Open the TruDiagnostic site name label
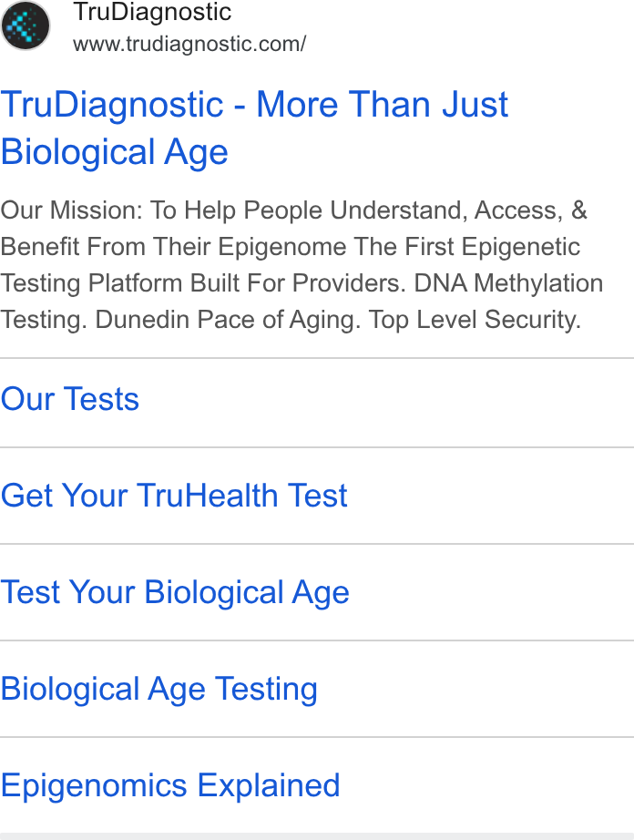The width and height of the screenshot is (634, 840). coord(152,13)
